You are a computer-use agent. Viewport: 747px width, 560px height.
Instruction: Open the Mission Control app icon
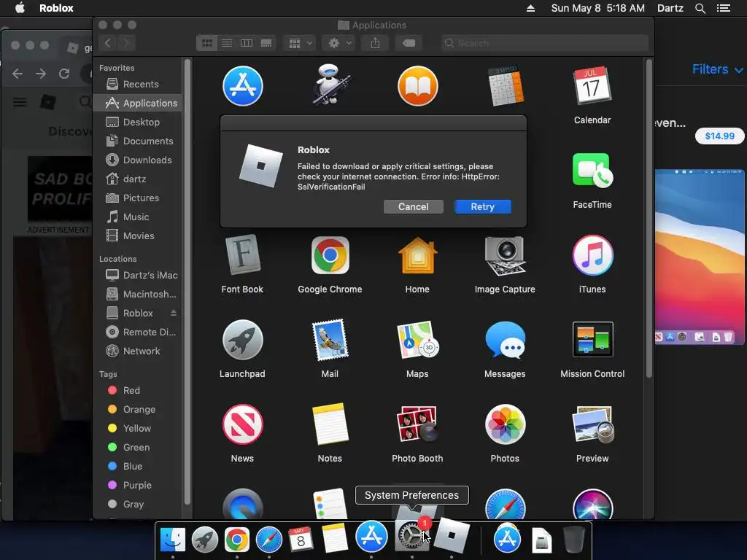(x=592, y=340)
